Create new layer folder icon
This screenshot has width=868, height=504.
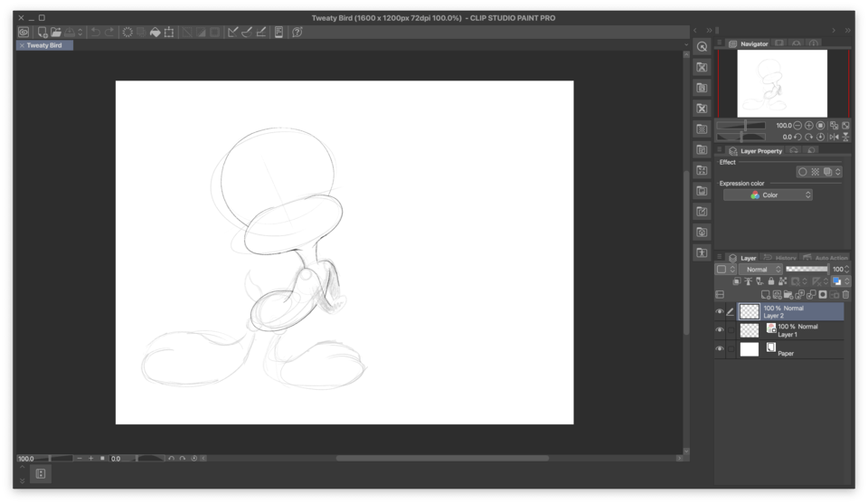[788, 295]
